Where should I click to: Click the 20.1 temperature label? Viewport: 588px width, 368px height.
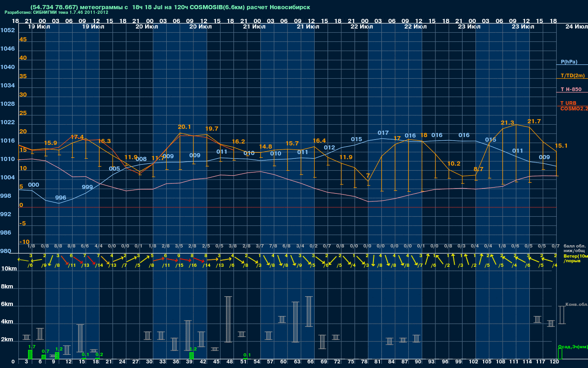pos(185,126)
